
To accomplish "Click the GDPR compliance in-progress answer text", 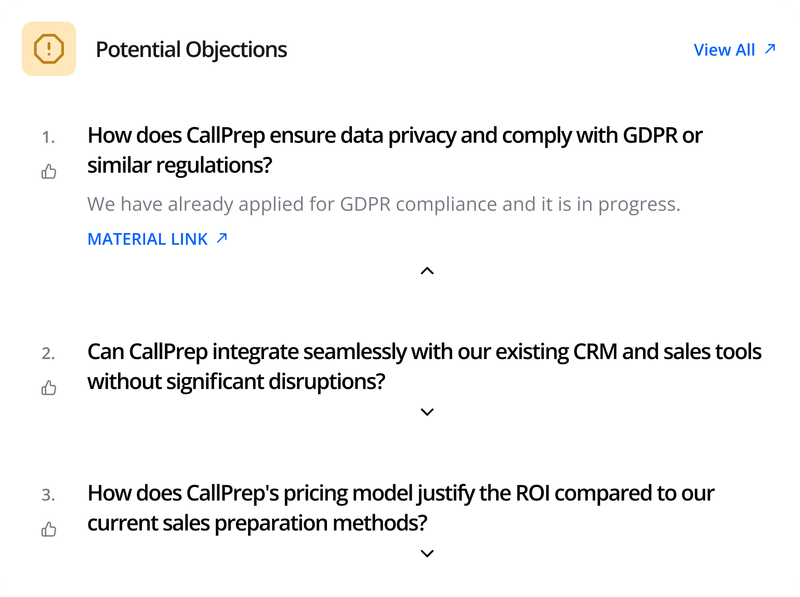I will [383, 204].
